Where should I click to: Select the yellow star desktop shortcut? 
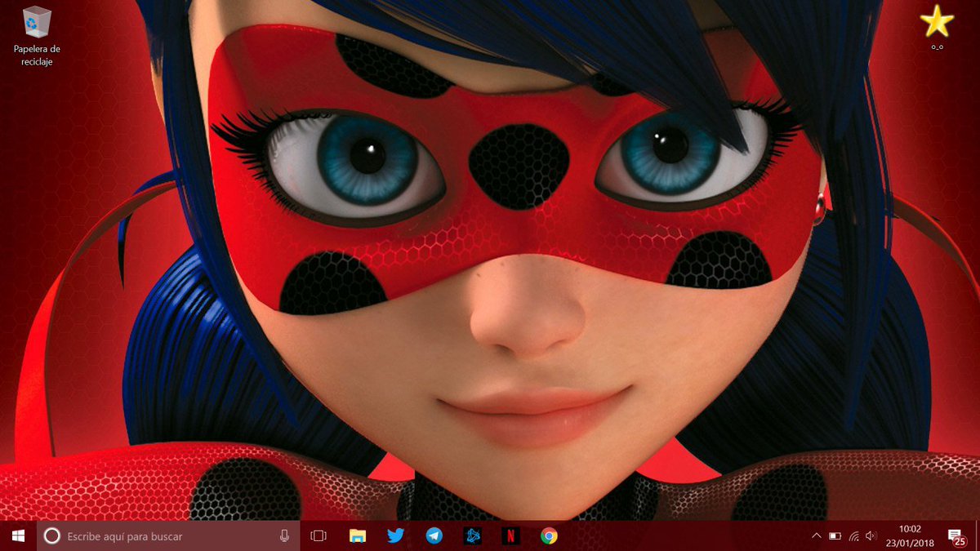pos(936,27)
